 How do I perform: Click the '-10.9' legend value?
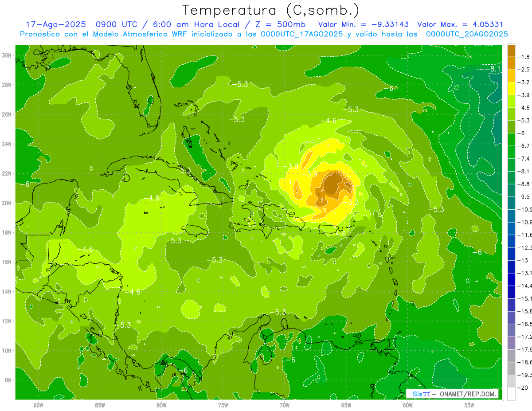(x=525, y=222)
